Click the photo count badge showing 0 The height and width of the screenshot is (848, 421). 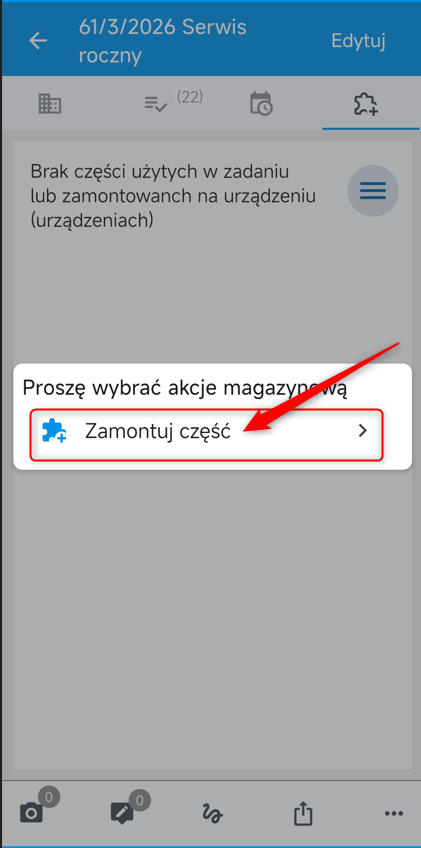click(49, 797)
